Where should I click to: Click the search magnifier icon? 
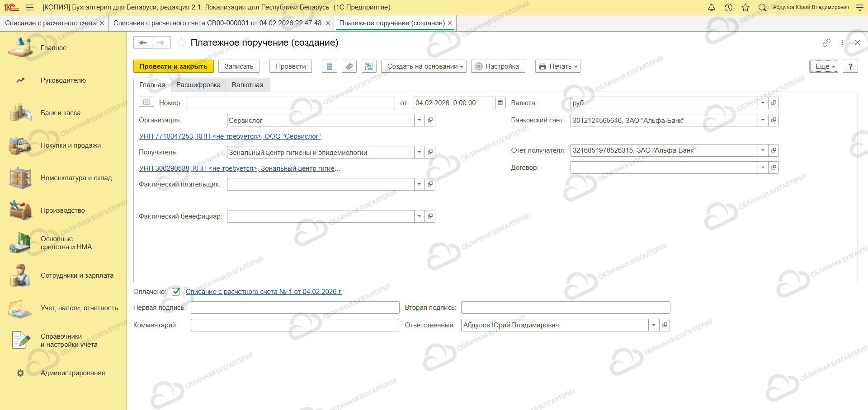tap(762, 7)
